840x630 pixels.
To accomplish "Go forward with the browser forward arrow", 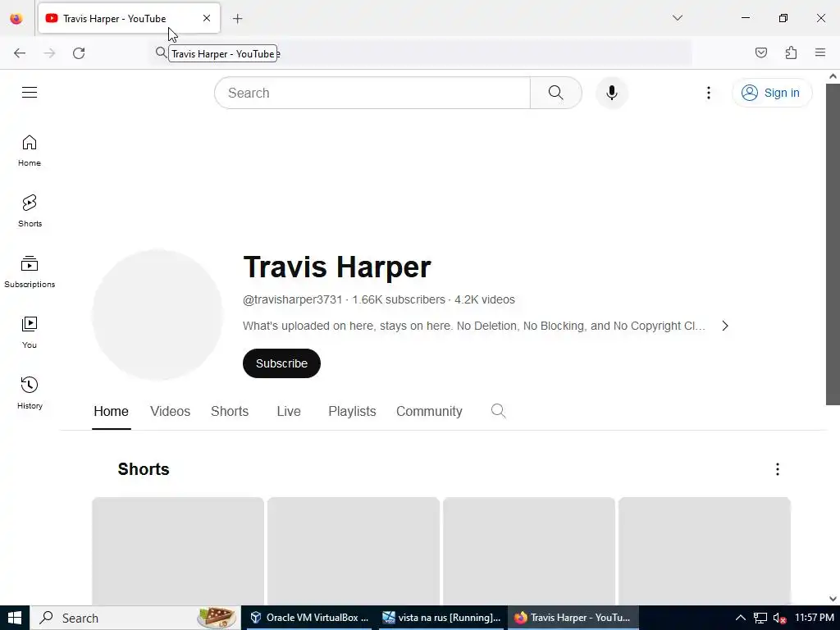I will pos(49,53).
